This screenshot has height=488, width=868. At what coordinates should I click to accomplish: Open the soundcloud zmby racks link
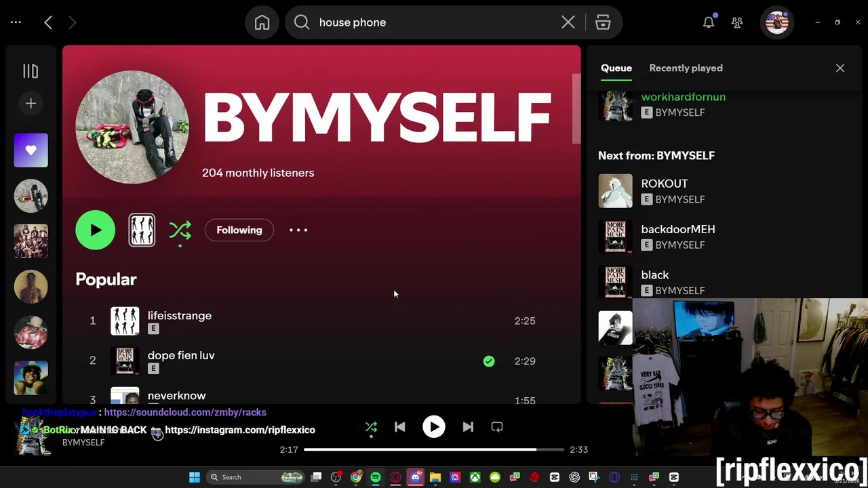pyautogui.click(x=185, y=412)
